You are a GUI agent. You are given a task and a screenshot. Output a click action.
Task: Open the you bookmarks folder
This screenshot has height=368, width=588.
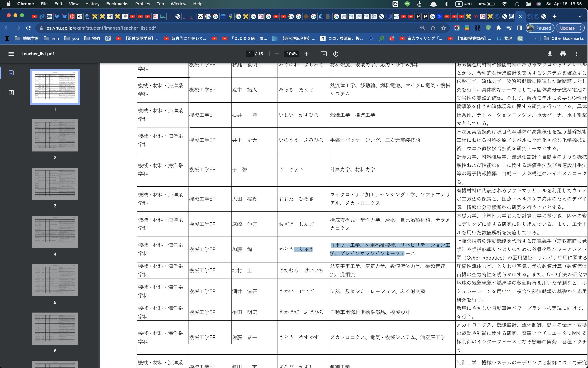[x=72, y=38]
